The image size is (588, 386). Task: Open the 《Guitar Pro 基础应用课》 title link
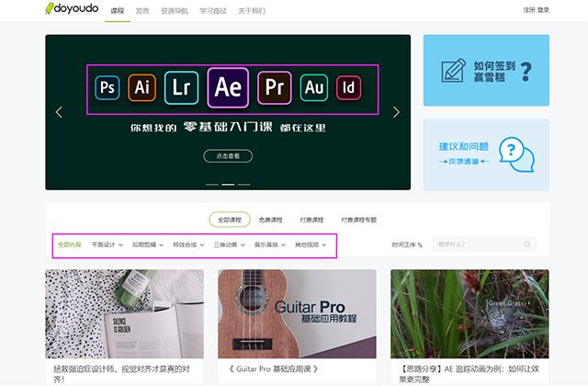[274, 369]
